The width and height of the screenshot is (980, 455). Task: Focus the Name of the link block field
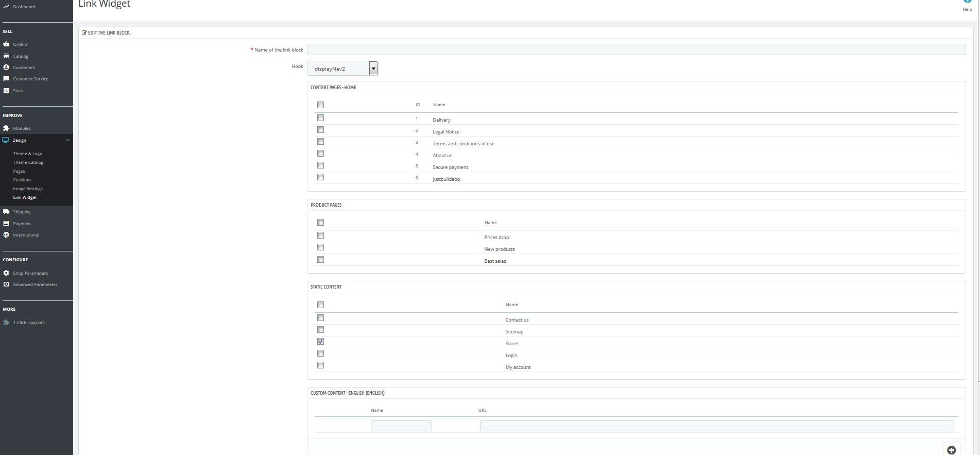pyautogui.click(x=636, y=49)
